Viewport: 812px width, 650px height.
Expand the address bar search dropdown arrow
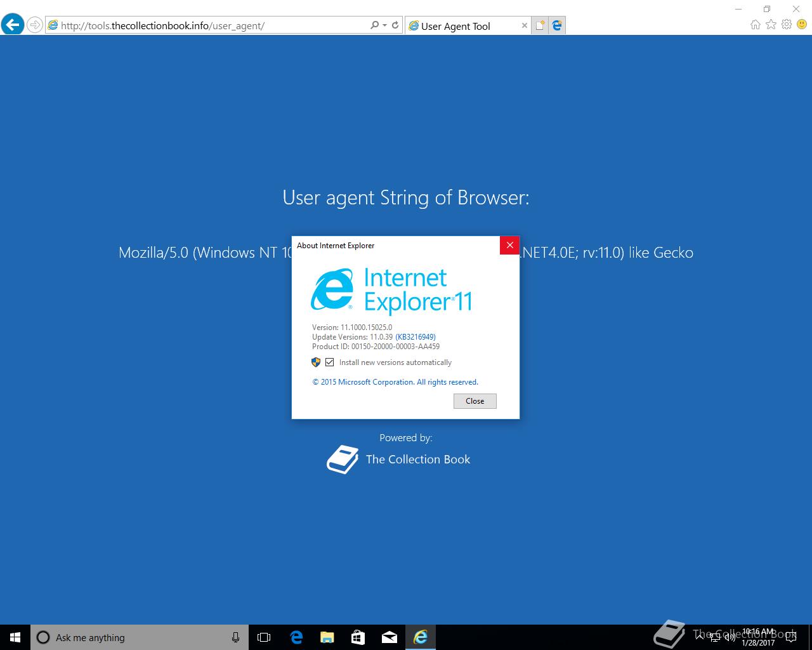pos(384,25)
